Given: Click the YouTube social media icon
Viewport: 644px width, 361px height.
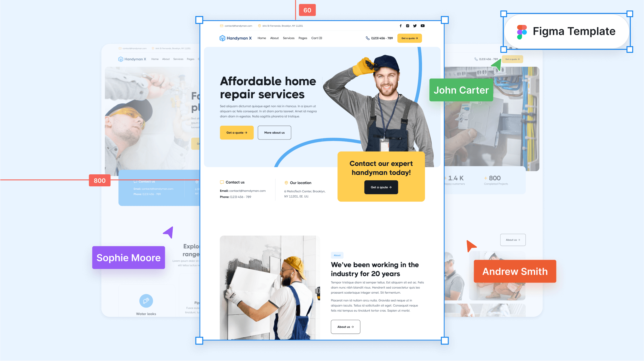Looking at the screenshot, I should (422, 26).
